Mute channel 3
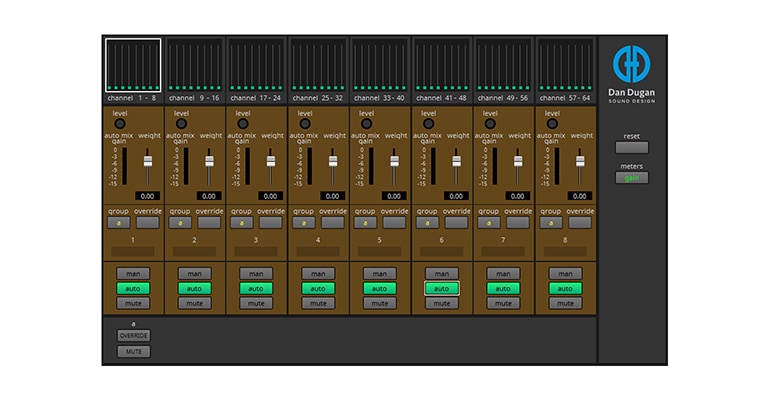 point(255,303)
